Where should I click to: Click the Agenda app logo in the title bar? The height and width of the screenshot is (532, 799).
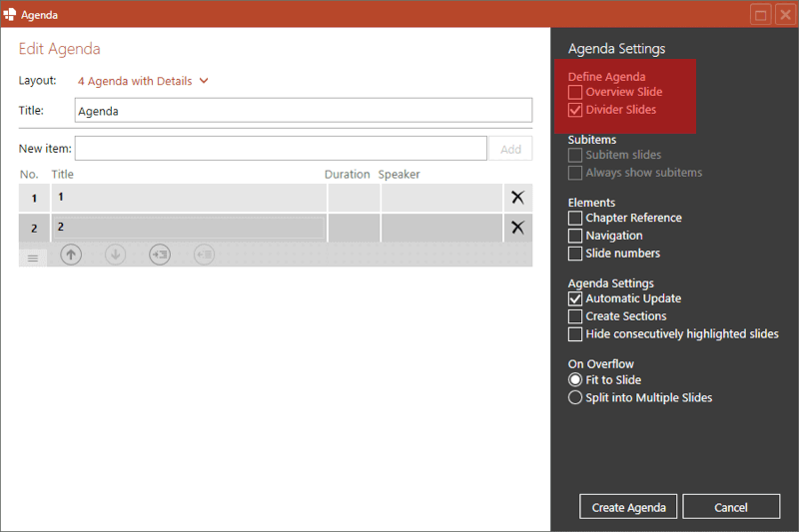click(x=10, y=14)
